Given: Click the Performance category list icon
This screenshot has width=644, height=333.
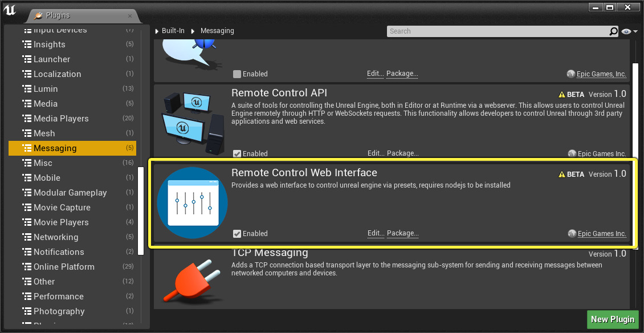Looking at the screenshot, I should (x=27, y=296).
